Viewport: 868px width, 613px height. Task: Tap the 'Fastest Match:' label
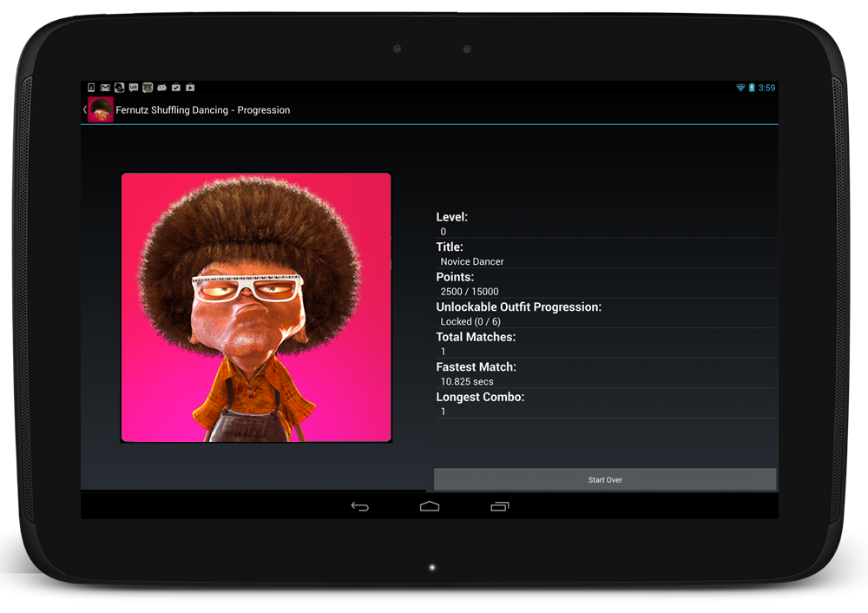pos(476,366)
